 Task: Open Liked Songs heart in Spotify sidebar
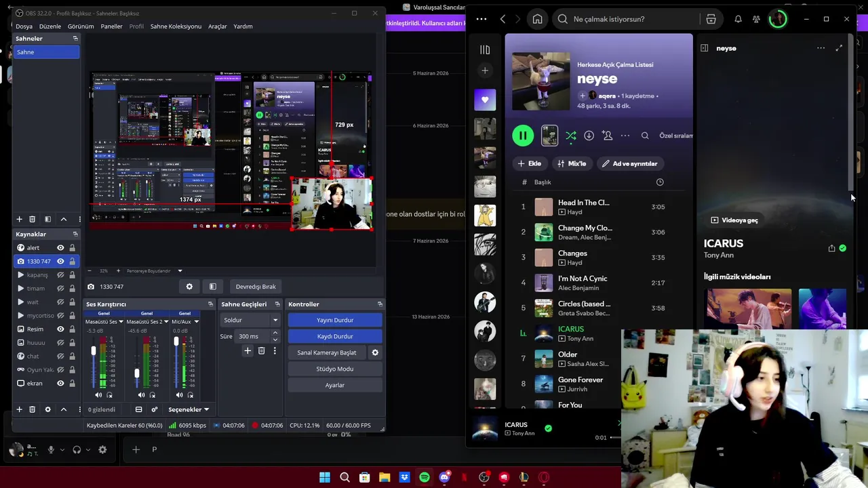click(x=485, y=100)
